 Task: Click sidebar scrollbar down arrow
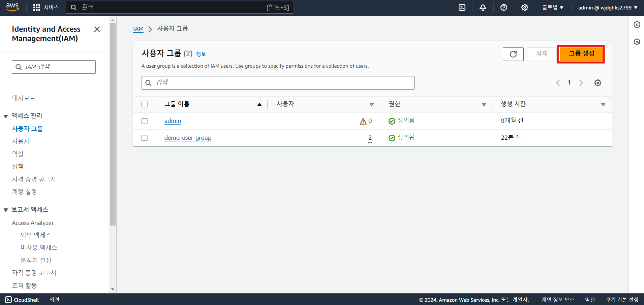113,289
